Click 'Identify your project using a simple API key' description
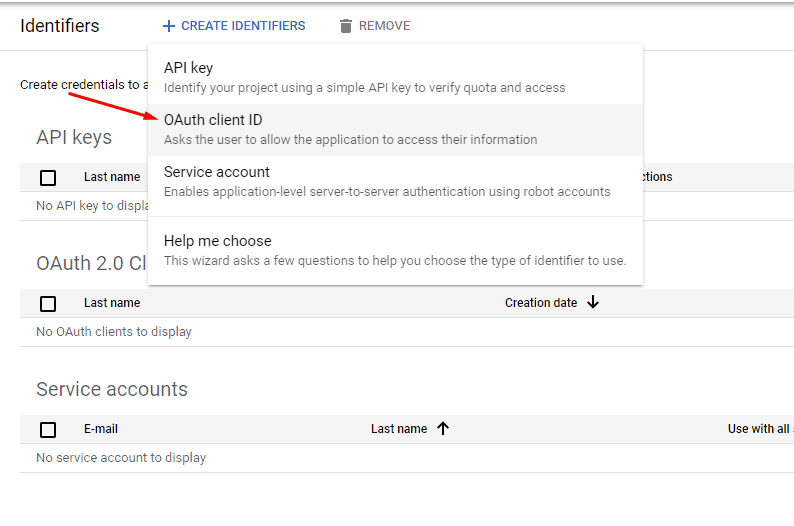794x526 pixels. point(365,88)
